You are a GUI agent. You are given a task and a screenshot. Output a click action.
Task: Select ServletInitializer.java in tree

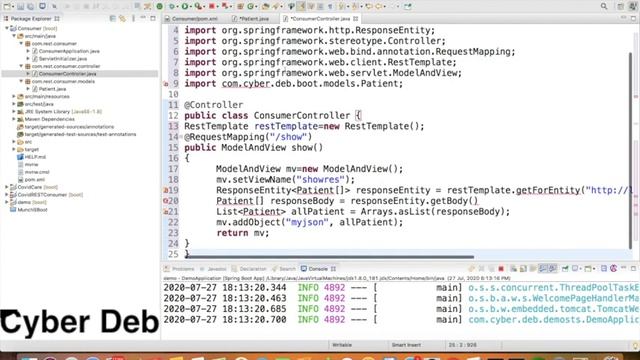point(62,59)
